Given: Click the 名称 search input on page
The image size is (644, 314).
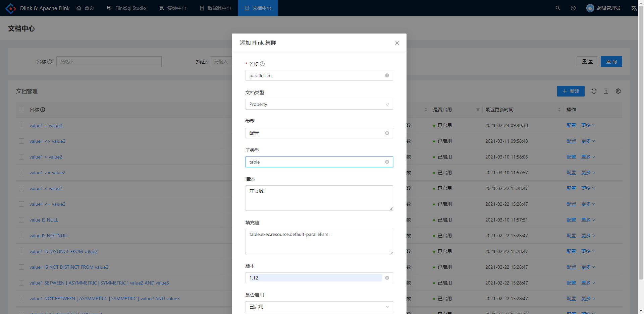Looking at the screenshot, I should pyautogui.click(x=109, y=62).
